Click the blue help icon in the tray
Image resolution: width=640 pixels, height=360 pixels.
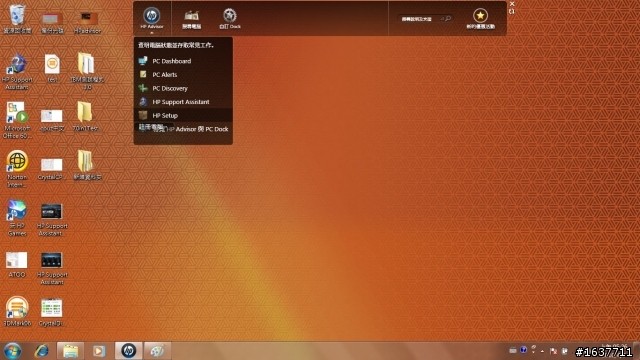(524, 350)
